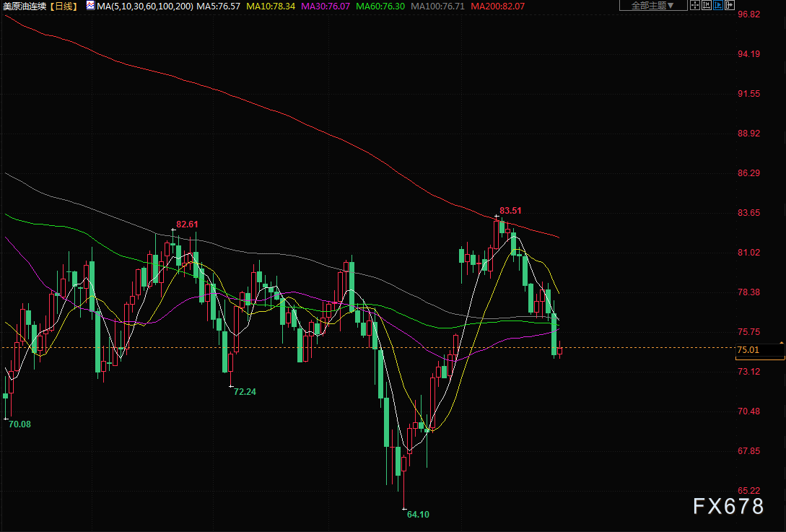The image size is (786, 532).
Task: Click the crosshair cursor icon
Action: (695, 6)
